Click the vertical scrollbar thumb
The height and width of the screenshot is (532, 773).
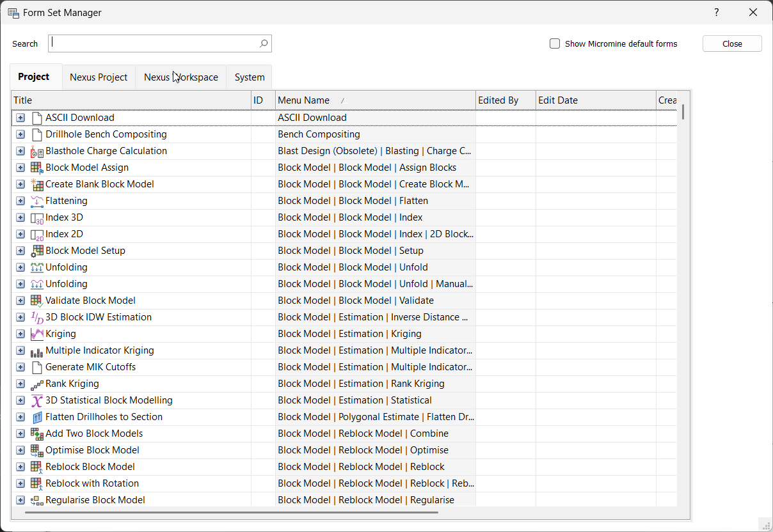click(x=683, y=111)
